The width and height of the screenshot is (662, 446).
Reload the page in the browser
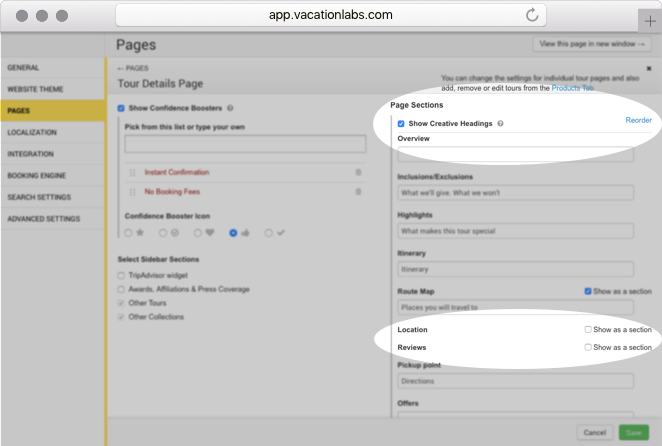tap(531, 15)
